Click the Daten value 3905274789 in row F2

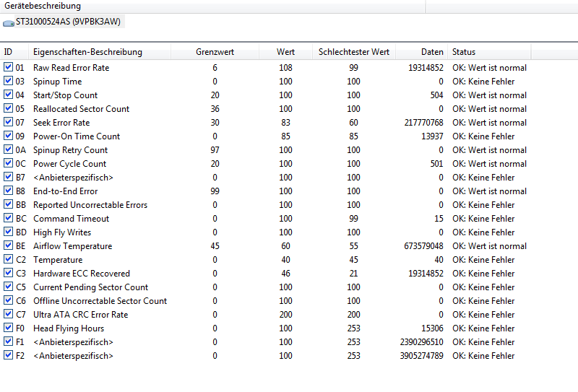click(422, 356)
